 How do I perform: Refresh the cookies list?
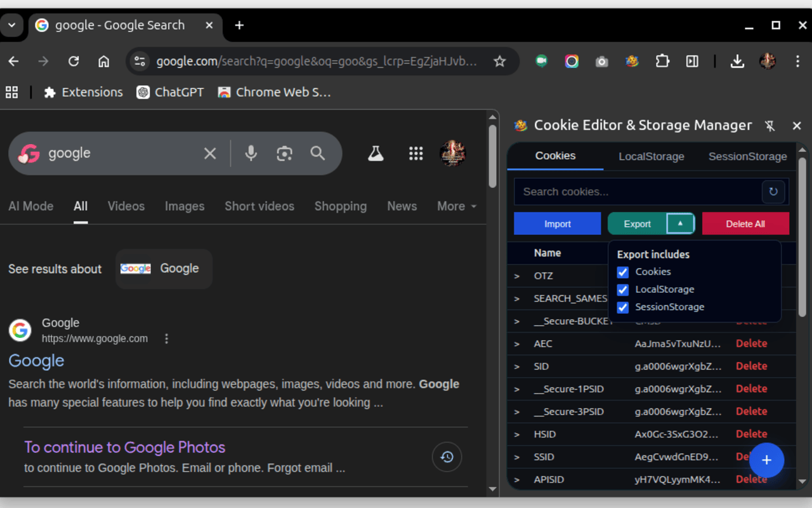(x=773, y=192)
